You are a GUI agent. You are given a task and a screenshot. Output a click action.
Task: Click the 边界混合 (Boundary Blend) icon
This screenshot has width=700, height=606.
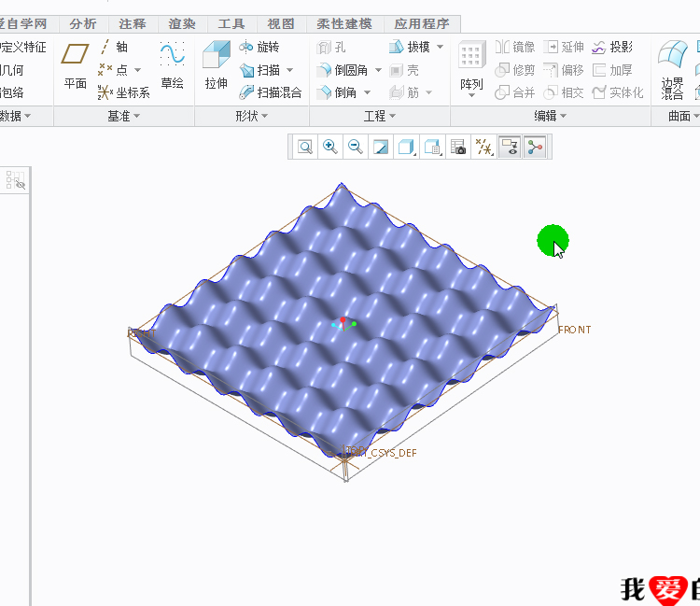pos(672,68)
